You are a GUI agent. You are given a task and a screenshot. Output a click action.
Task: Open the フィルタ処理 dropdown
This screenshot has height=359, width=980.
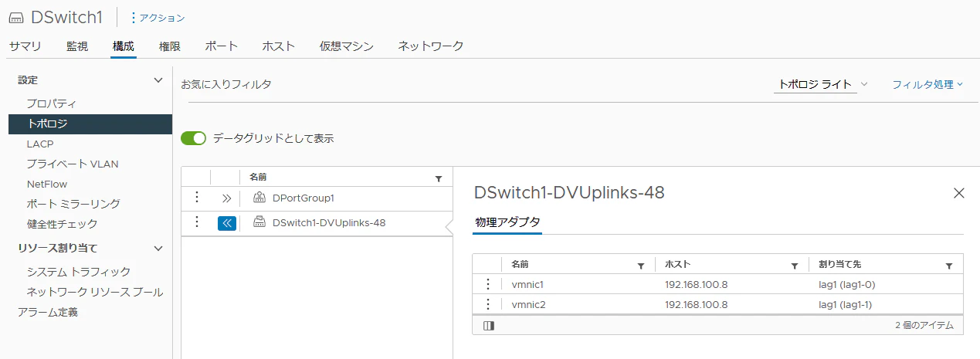tap(927, 84)
